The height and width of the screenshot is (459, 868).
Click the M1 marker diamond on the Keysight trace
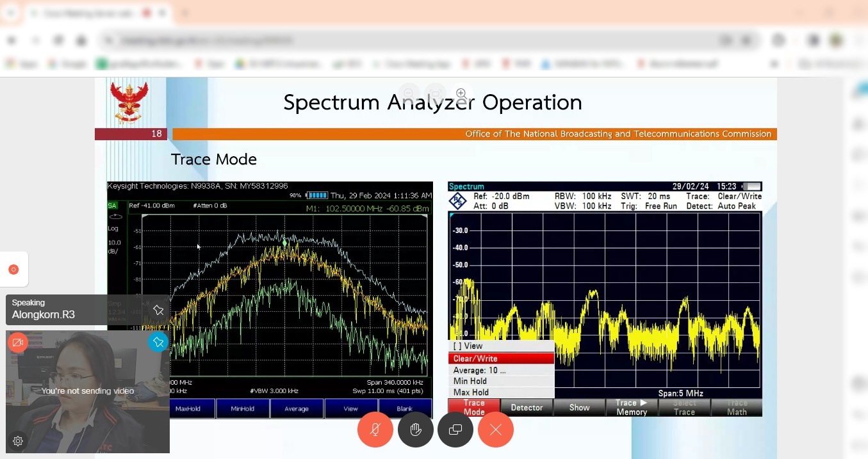[285, 243]
